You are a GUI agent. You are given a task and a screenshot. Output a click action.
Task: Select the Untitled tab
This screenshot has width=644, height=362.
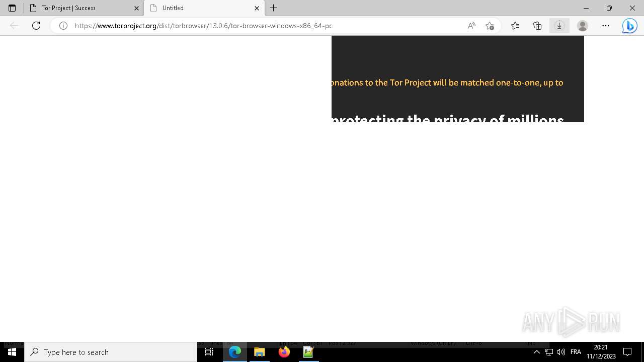tap(204, 8)
